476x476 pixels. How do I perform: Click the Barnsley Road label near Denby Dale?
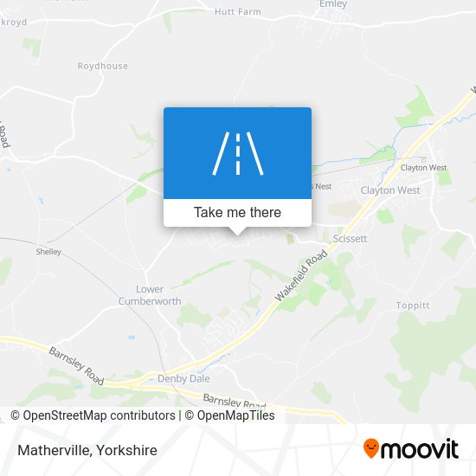(x=234, y=401)
